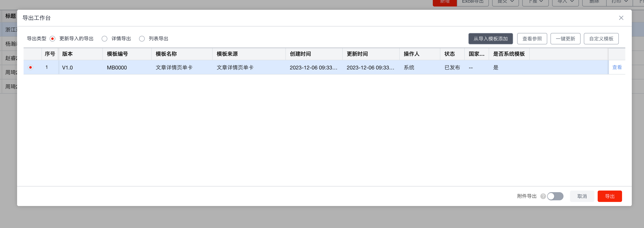The width and height of the screenshot is (644, 228).
Task: Click the help icon beside 附件导出
Action: click(543, 196)
